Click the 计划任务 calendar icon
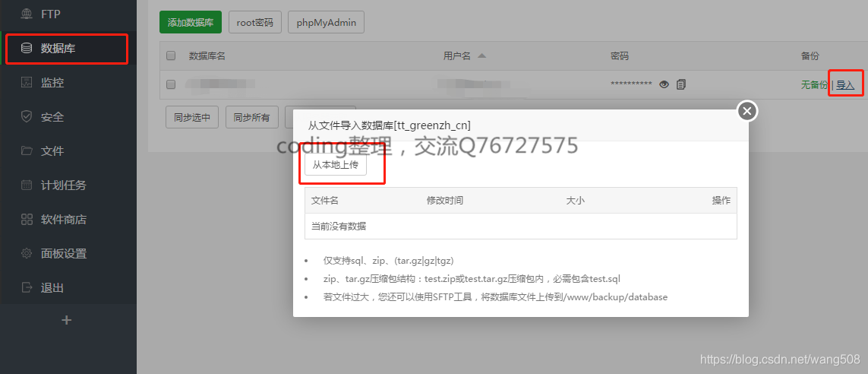Screen dimensions: 868x374 coord(27,185)
